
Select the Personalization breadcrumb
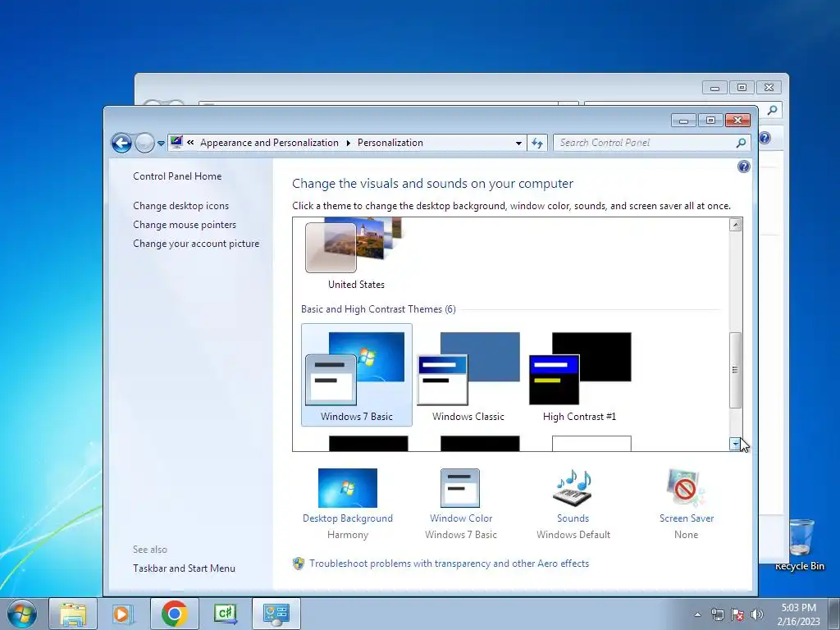tap(390, 143)
